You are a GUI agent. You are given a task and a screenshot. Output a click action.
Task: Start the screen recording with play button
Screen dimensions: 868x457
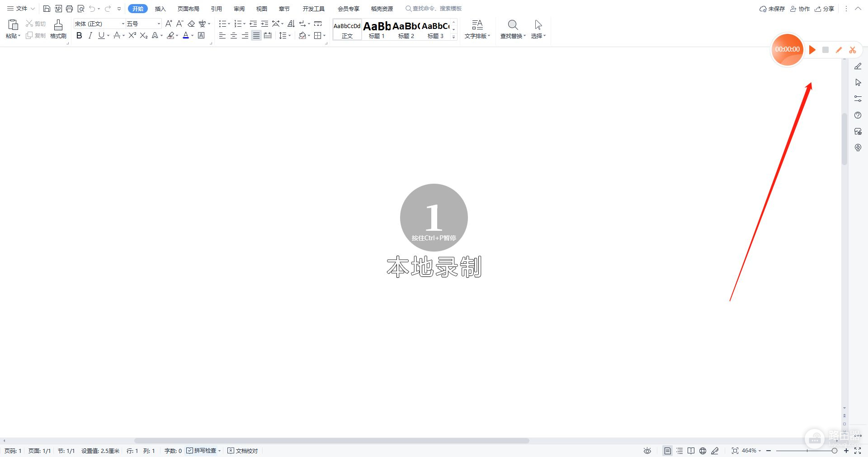click(x=812, y=50)
